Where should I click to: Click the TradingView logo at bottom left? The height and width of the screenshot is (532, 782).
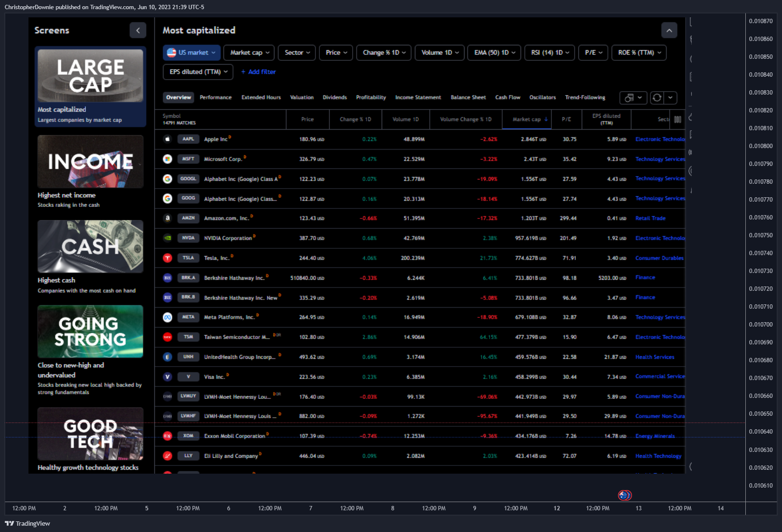pos(27,523)
